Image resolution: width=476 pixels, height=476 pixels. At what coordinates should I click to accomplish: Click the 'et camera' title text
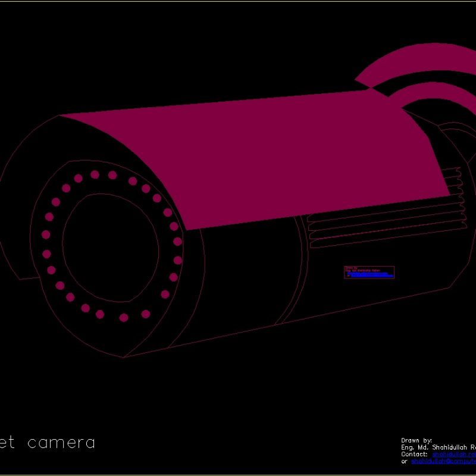coord(48,443)
